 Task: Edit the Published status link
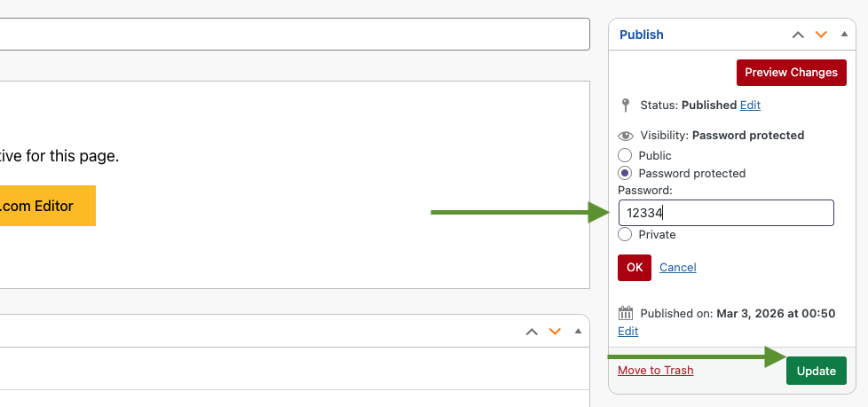tap(750, 105)
